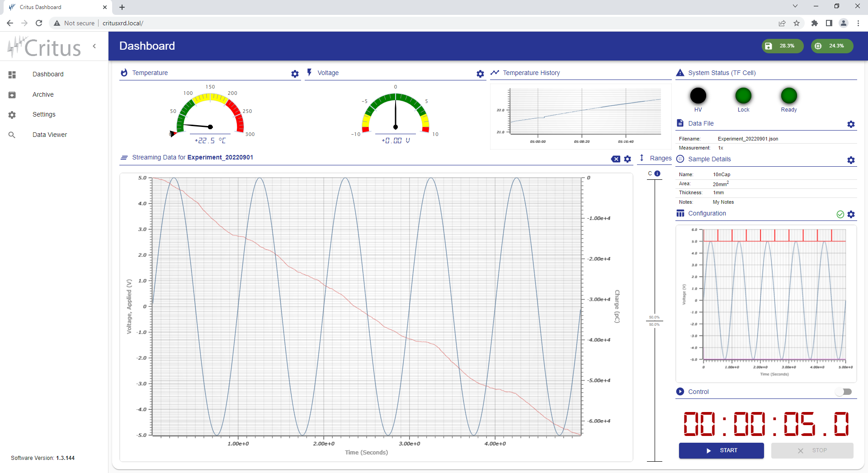868x473 pixels.
Task: Click the 00:00:05.0 timer display
Action: pos(766,424)
